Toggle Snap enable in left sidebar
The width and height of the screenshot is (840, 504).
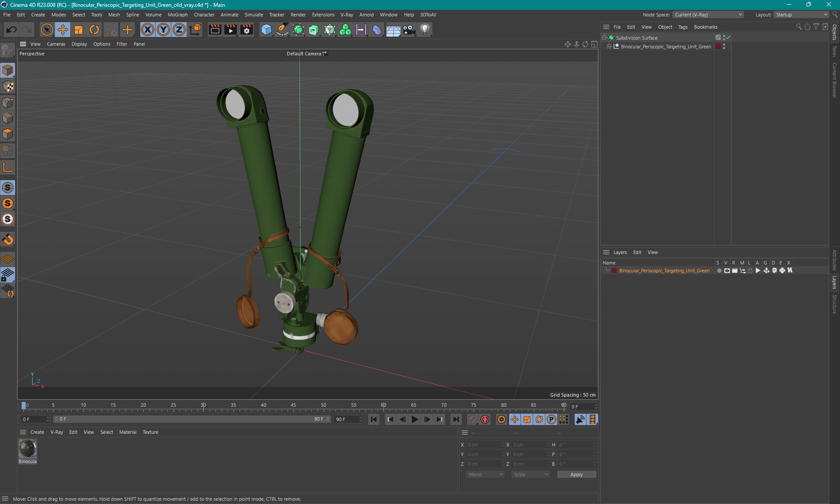pos(8,239)
